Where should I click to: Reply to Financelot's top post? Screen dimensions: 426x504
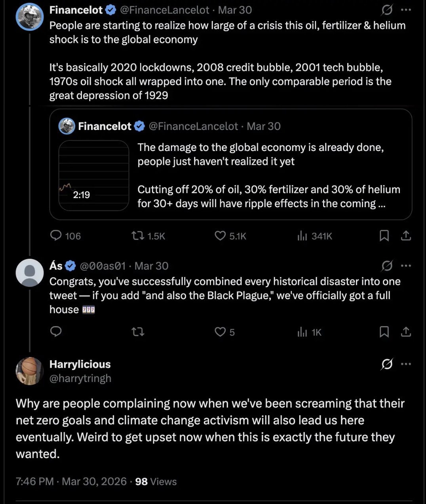pyautogui.click(x=56, y=236)
